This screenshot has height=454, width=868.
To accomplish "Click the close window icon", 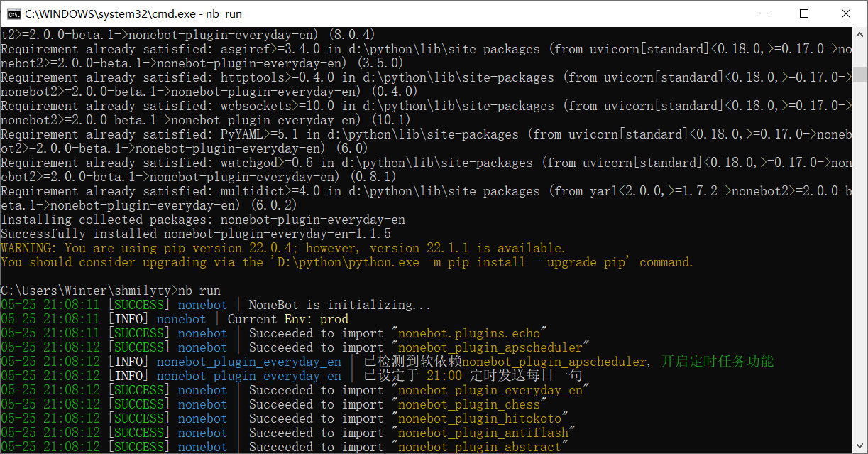I will point(845,13).
